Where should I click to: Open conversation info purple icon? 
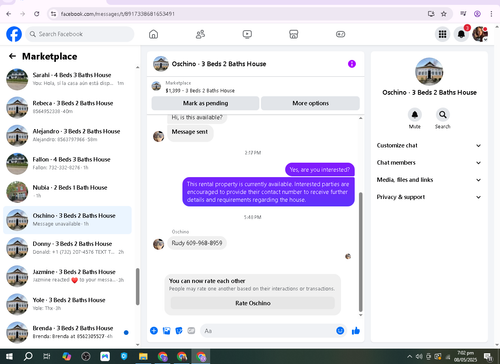[352, 64]
